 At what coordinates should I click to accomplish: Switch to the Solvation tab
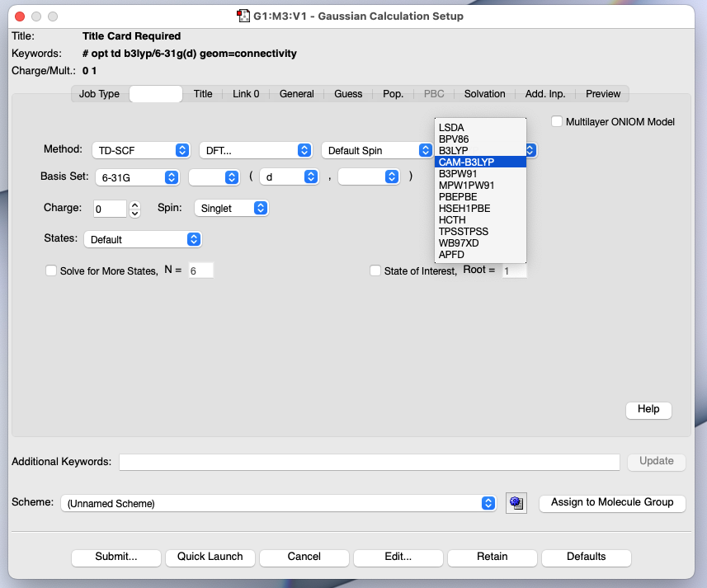(x=485, y=94)
